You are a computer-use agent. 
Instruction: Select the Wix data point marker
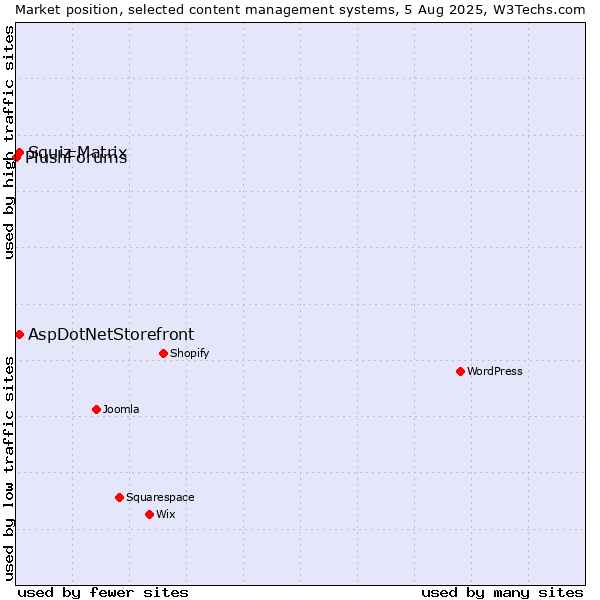(x=150, y=514)
